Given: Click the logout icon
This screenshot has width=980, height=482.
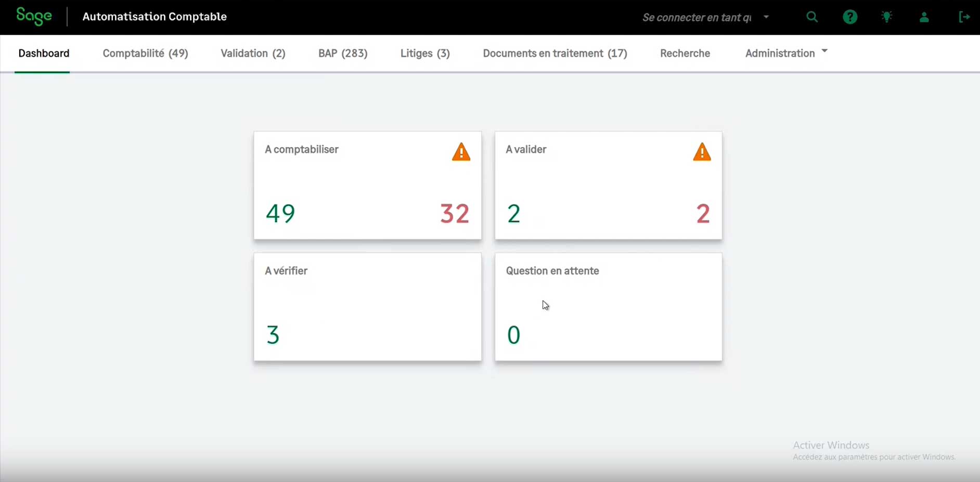Looking at the screenshot, I should 964,17.
